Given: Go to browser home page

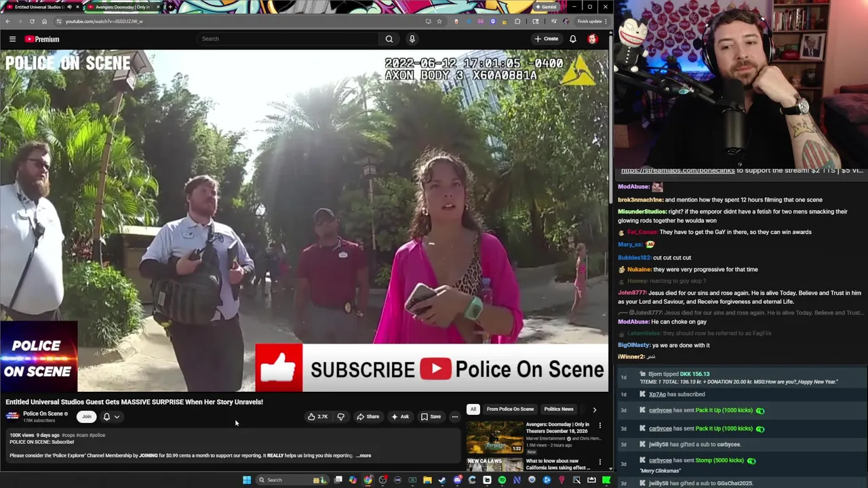Looking at the screenshot, I should tap(44, 21).
